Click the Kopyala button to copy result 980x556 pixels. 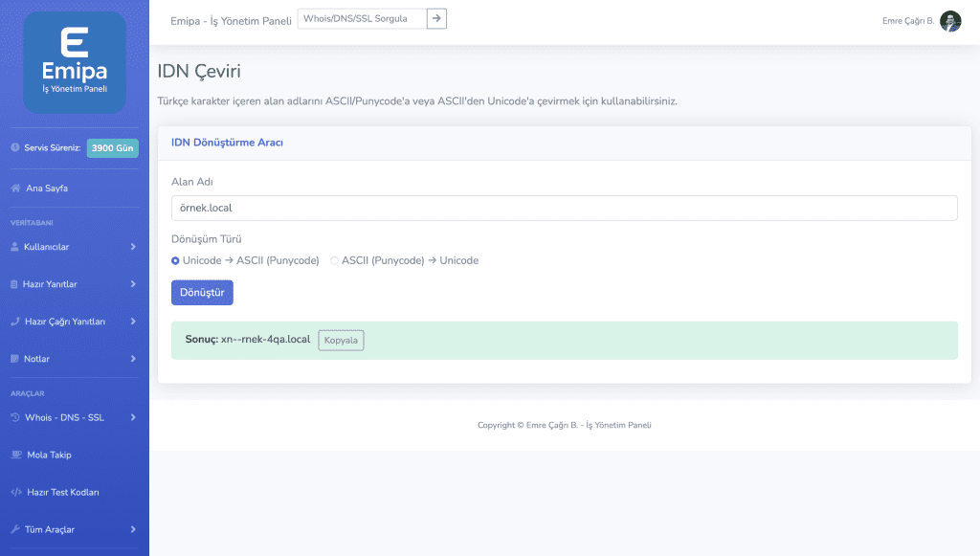pyautogui.click(x=341, y=340)
